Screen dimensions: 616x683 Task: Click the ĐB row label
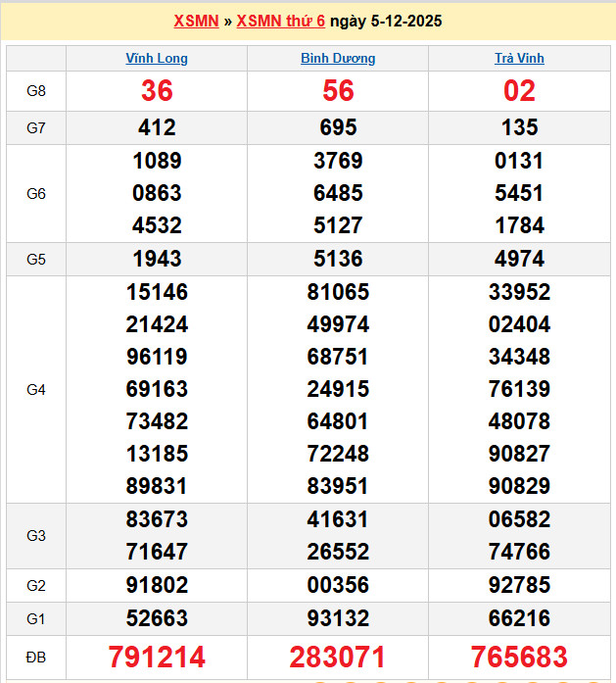point(36,657)
